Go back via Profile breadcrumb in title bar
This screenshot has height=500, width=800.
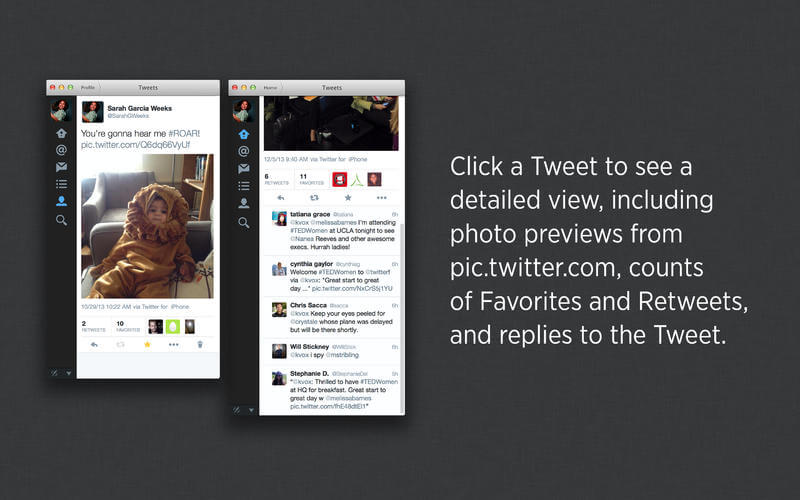pos(88,88)
